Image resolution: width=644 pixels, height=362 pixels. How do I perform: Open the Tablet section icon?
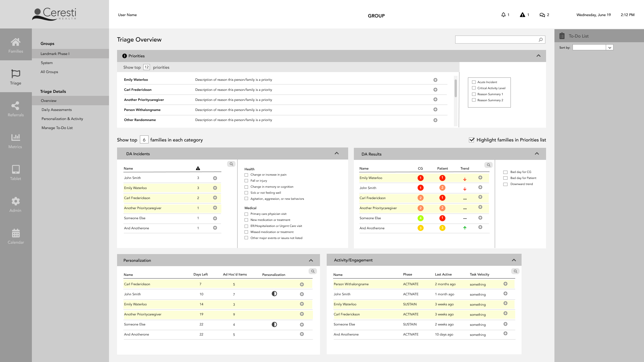15,169
